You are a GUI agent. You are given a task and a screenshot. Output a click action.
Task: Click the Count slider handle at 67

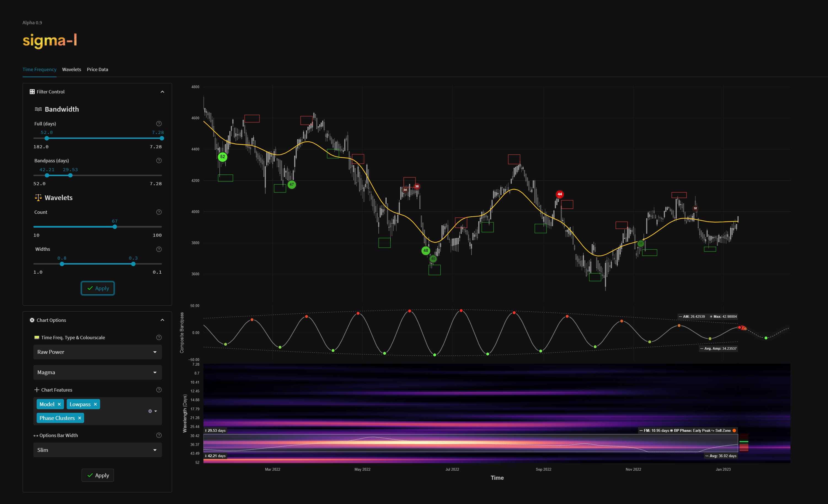pos(115,227)
